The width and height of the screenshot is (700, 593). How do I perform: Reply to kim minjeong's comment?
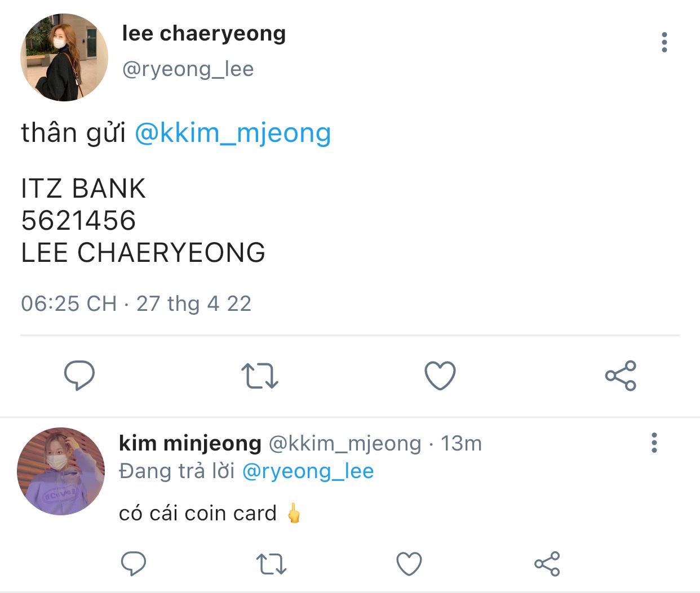pos(134,563)
